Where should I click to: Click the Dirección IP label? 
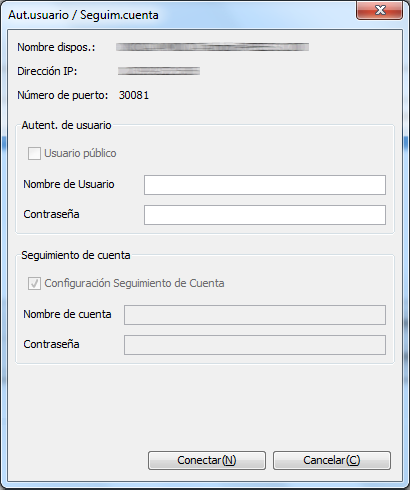click(x=47, y=71)
